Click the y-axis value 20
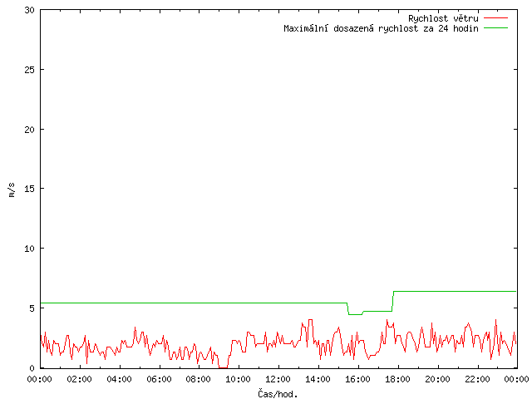The width and height of the screenshot is (532, 399). click(x=30, y=130)
